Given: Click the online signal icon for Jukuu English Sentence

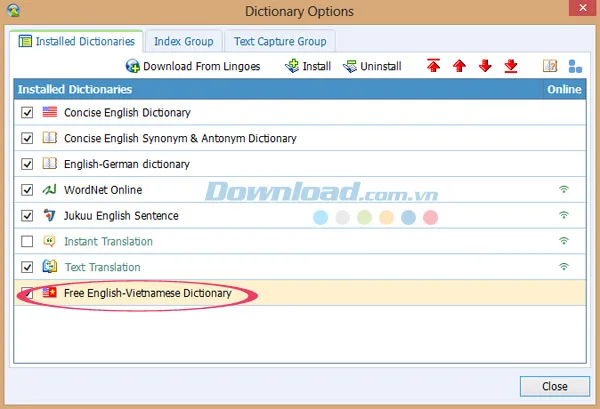Looking at the screenshot, I should coord(564,215).
